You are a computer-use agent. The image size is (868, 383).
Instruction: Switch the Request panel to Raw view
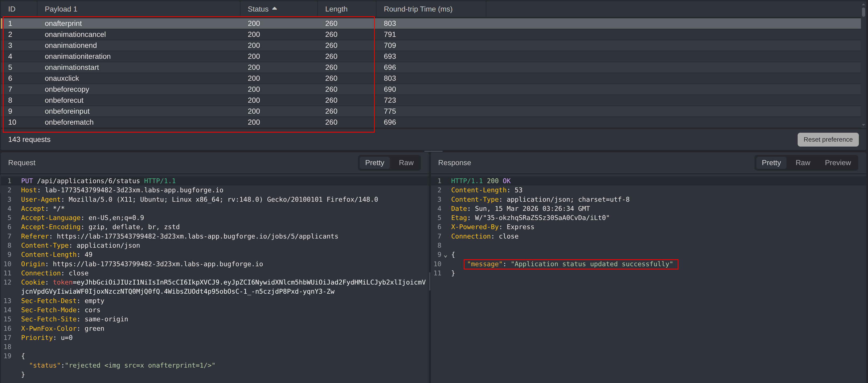406,163
